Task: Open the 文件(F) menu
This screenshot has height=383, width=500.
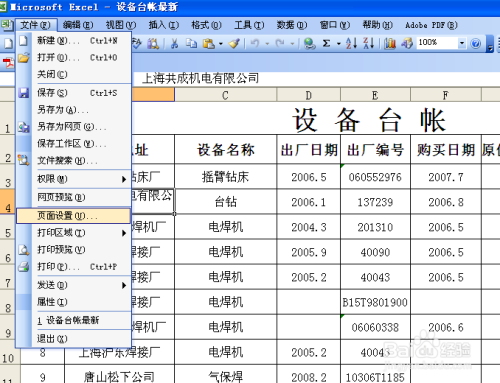Action: (35, 25)
